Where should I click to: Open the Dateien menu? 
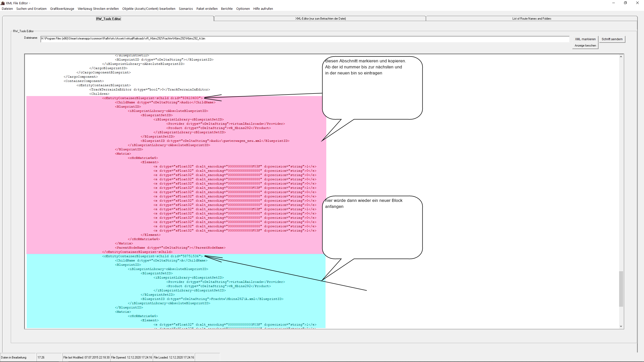tap(7, 9)
